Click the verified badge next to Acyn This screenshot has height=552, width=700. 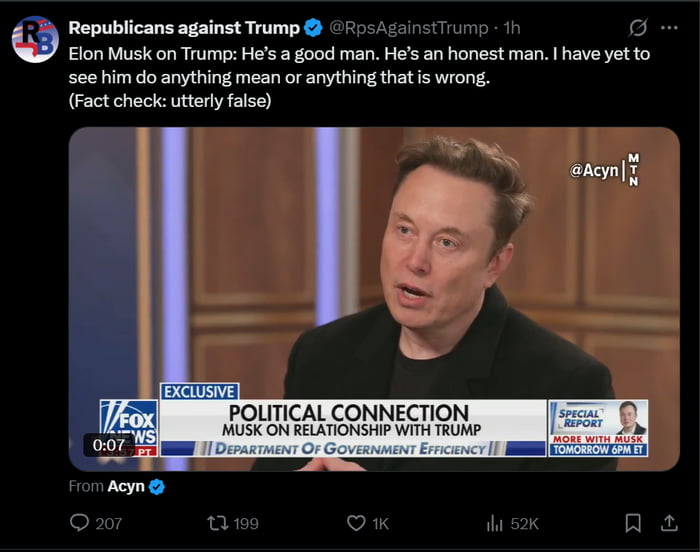coord(157,487)
